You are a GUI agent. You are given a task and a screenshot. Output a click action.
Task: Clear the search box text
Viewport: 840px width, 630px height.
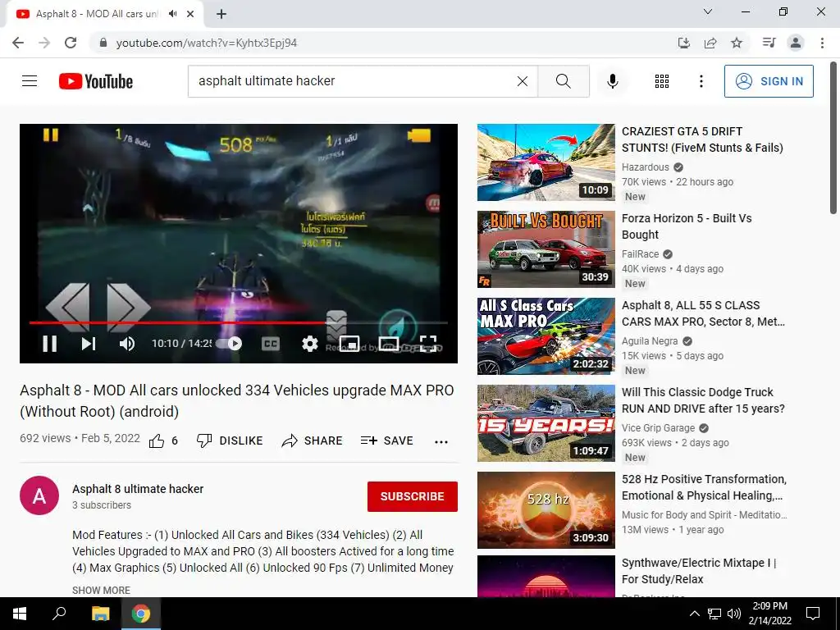point(523,81)
